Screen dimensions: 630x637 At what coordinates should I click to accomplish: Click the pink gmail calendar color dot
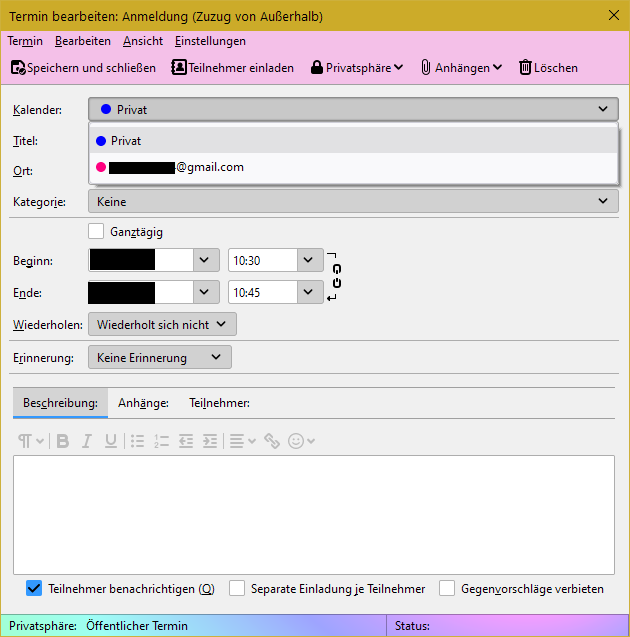pyautogui.click(x=101, y=167)
